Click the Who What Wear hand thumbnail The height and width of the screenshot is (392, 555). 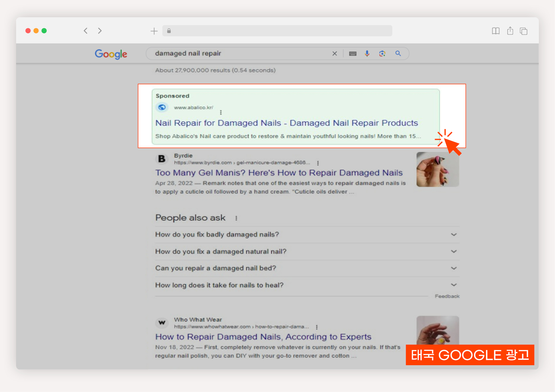pyautogui.click(x=438, y=330)
